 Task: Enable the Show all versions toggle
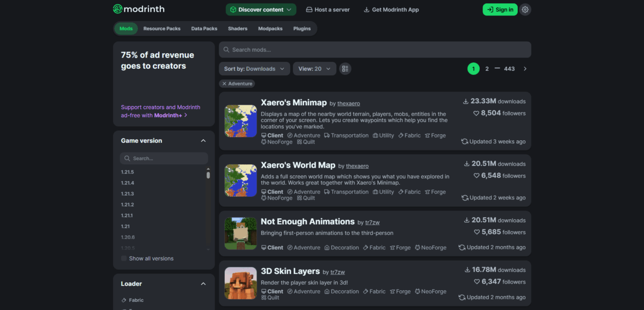123,258
